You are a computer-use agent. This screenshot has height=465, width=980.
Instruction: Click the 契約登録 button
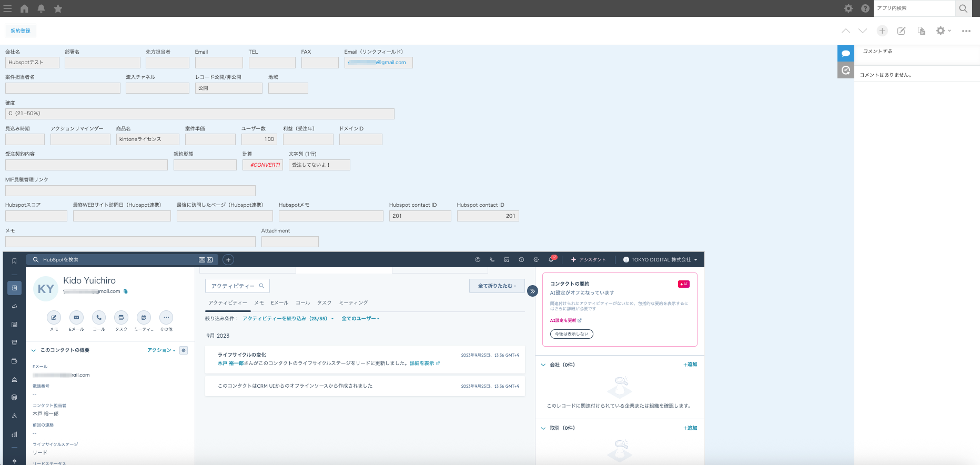pyautogui.click(x=21, y=31)
